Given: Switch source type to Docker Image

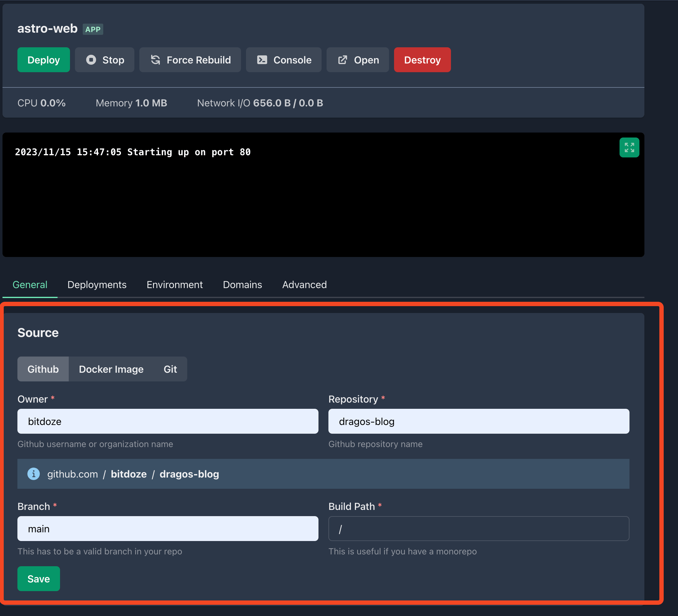Looking at the screenshot, I should [x=111, y=369].
